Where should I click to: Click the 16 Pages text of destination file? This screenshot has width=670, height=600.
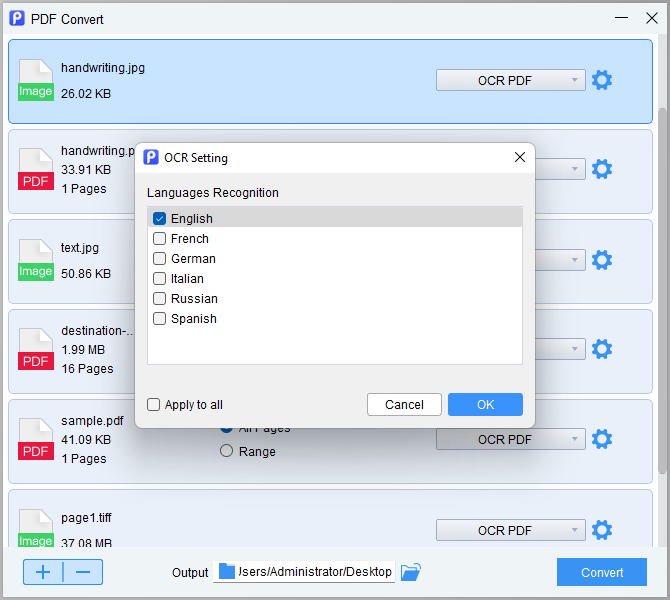click(x=88, y=369)
